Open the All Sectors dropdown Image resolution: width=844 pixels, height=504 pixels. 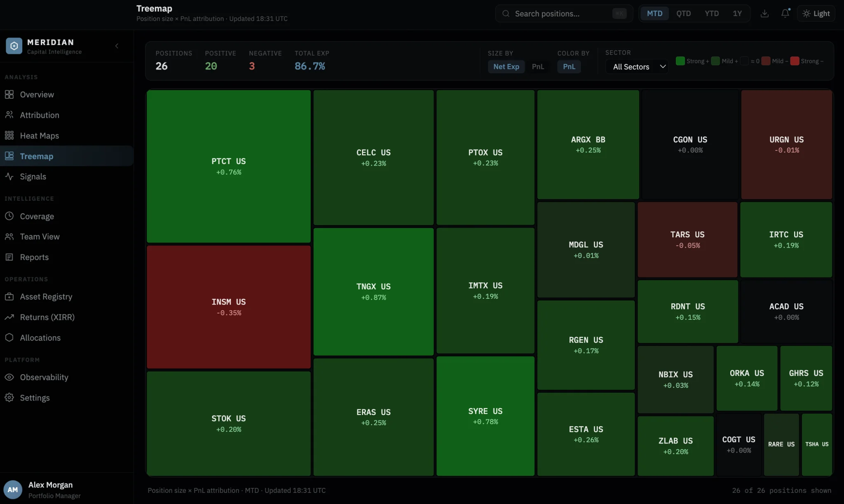(x=637, y=67)
